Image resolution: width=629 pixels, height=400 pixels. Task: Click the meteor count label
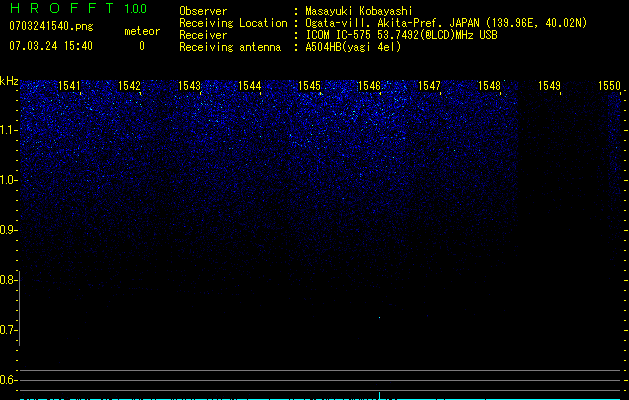[142, 31]
